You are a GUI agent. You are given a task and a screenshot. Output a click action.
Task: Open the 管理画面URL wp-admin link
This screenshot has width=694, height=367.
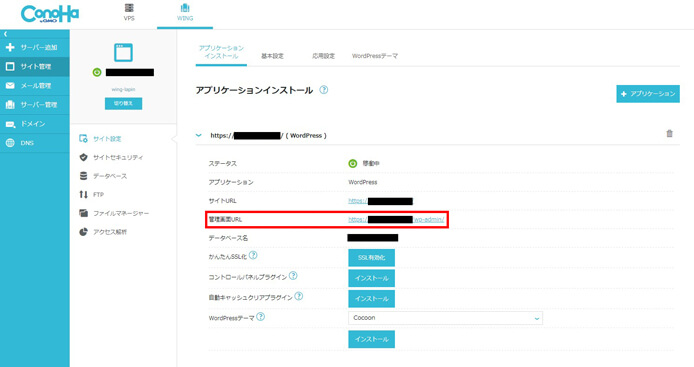point(396,219)
